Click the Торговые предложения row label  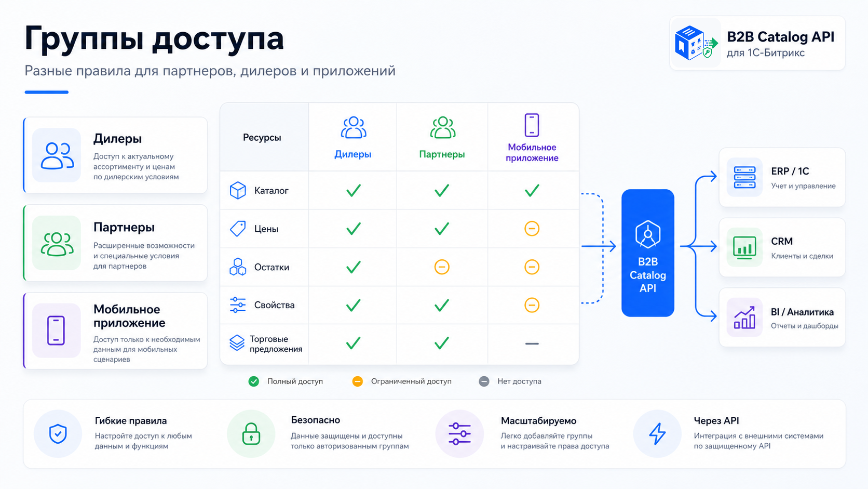pyautogui.click(x=276, y=344)
